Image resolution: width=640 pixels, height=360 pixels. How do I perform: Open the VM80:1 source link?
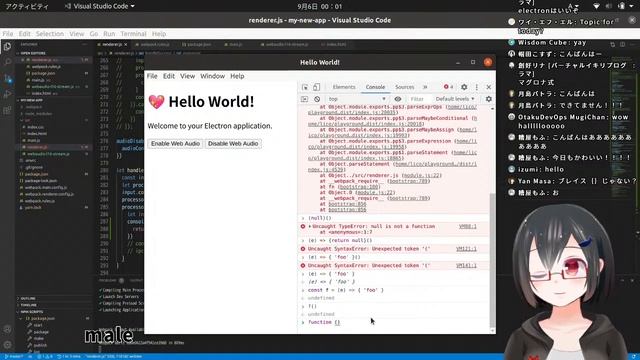(x=467, y=226)
